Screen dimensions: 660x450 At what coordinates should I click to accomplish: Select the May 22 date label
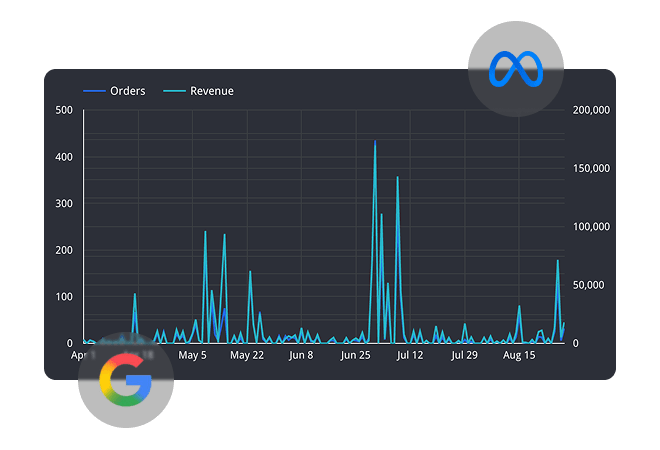point(246,355)
